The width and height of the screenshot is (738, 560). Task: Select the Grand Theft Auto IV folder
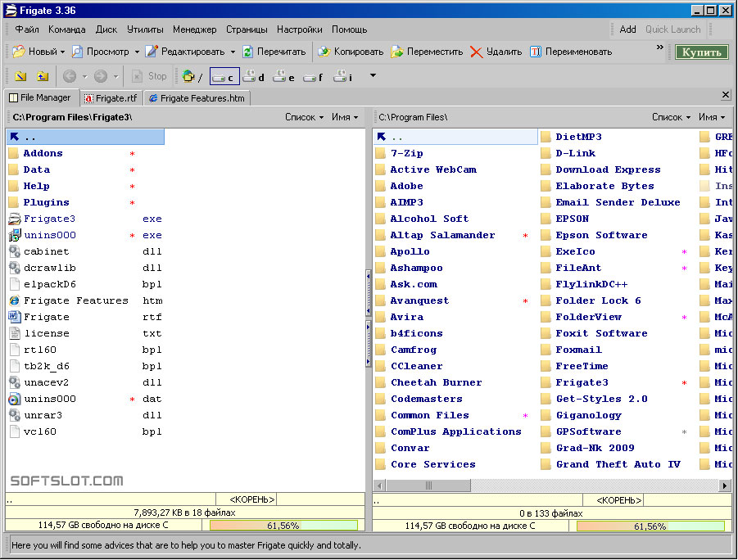618,464
